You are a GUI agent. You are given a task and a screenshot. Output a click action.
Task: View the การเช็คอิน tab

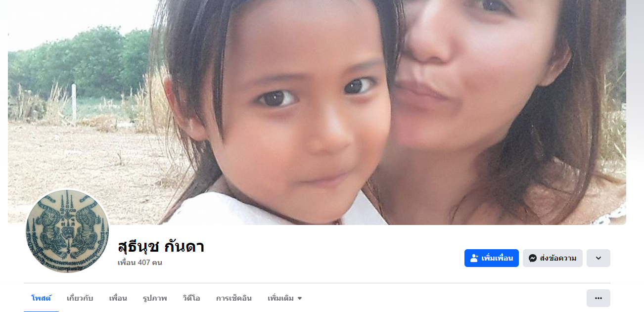[x=234, y=298]
